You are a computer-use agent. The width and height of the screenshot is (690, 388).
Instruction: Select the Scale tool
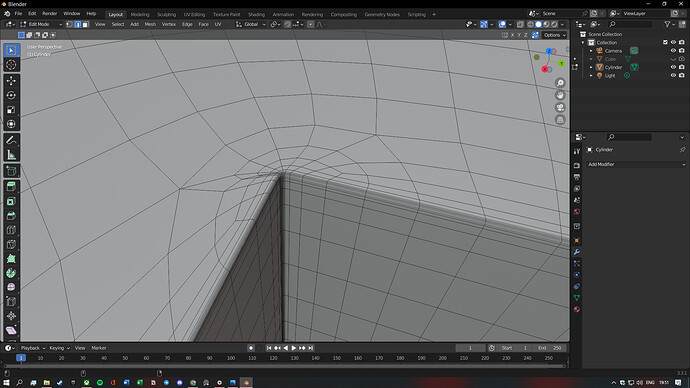pyautogui.click(x=11, y=110)
